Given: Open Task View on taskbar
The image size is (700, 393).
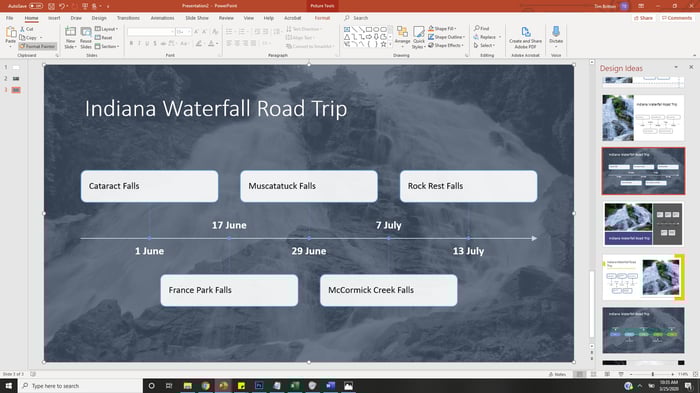Looking at the screenshot, I should [x=169, y=385].
